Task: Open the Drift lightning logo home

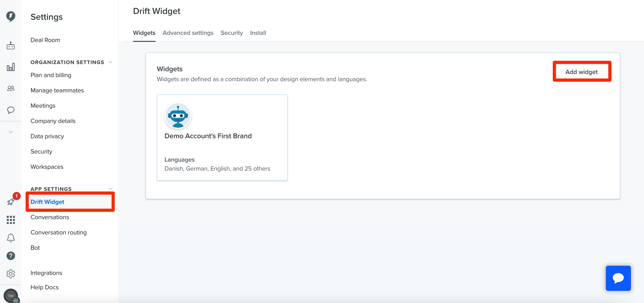Action: (x=11, y=16)
